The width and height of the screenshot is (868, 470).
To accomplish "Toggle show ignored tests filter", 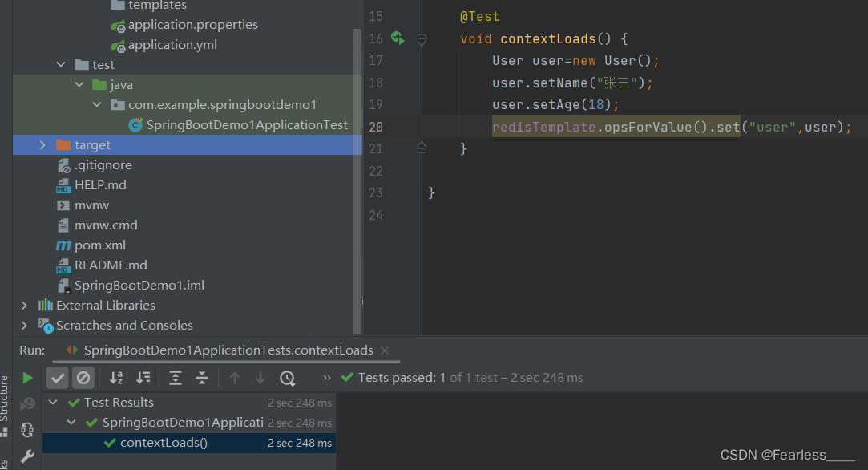I will click(83, 378).
